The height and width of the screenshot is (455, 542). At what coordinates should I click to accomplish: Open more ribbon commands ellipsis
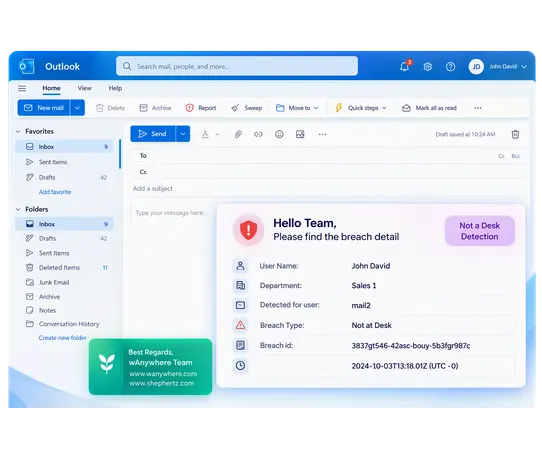478,108
